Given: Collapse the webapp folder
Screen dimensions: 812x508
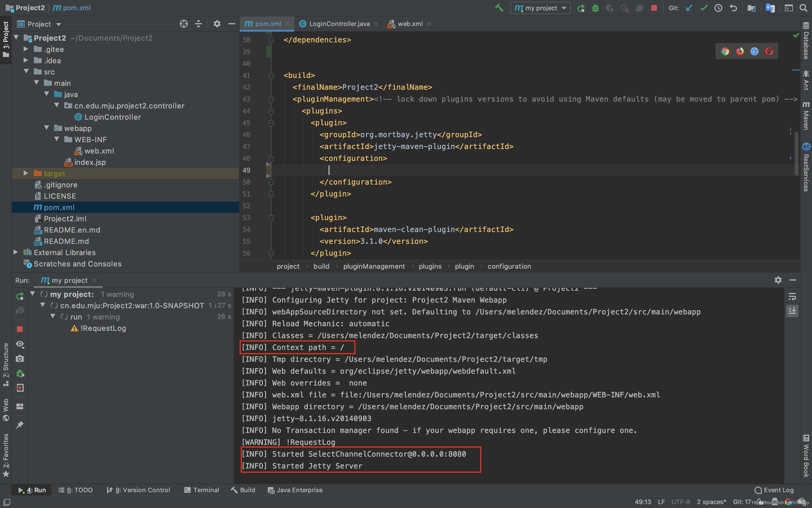Looking at the screenshot, I should [46, 128].
